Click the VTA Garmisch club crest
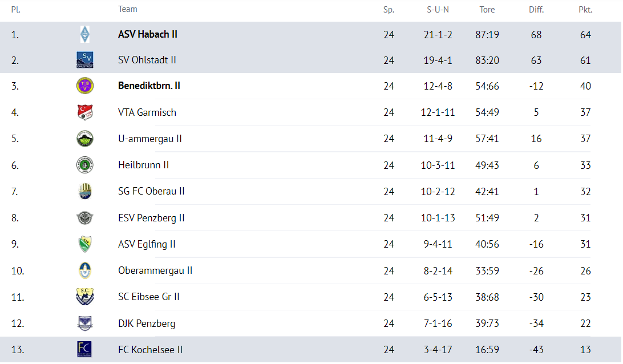Viewport: 623px width, 364px height. (85, 112)
